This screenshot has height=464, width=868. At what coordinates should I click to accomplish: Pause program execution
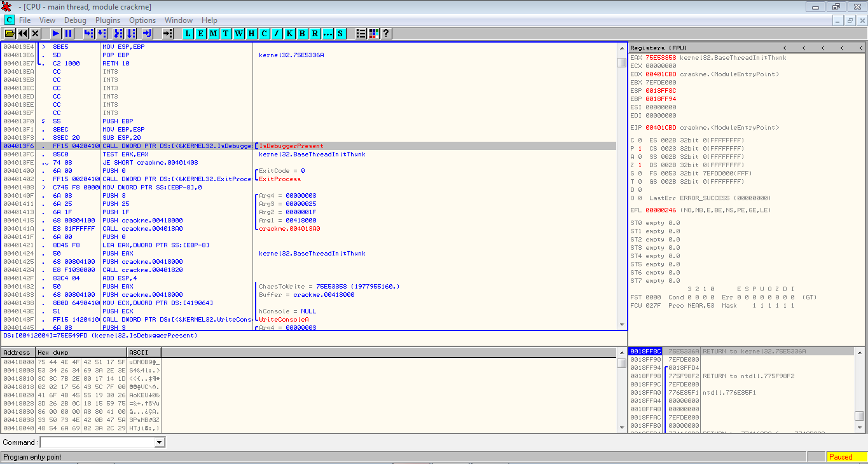(x=68, y=33)
